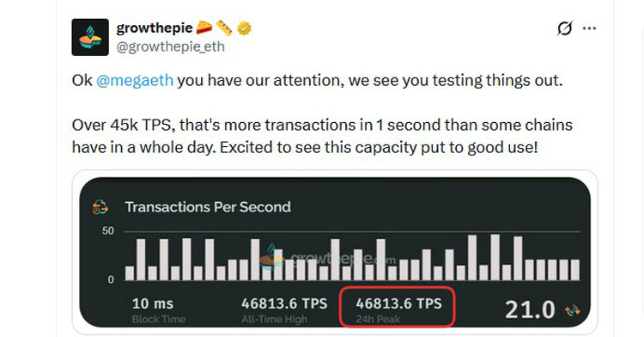Click the All-Time High 46813.6 TPS stat
This screenshot has width=644, height=337.
284,309
